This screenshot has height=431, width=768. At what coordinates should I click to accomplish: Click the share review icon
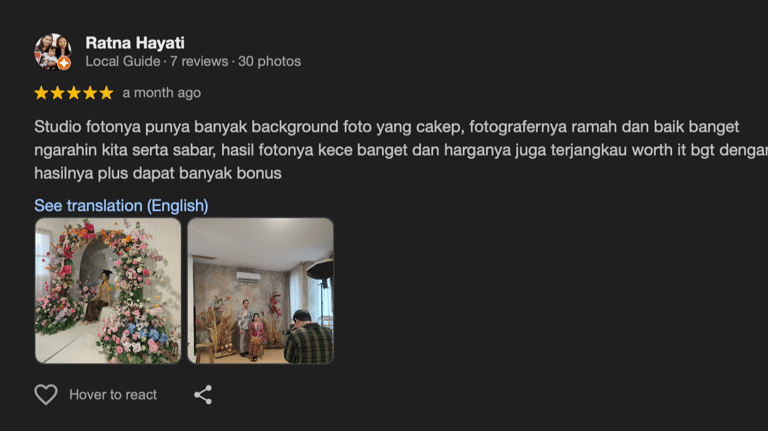click(x=203, y=394)
